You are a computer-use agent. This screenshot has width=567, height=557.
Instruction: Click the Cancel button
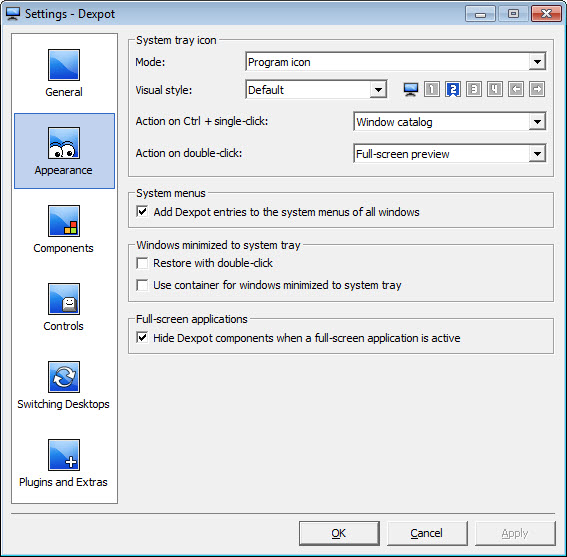427,533
